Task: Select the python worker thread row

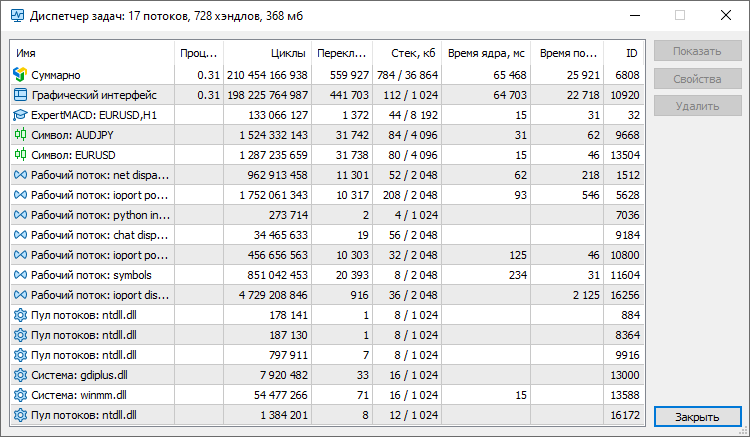Action: click(x=327, y=215)
